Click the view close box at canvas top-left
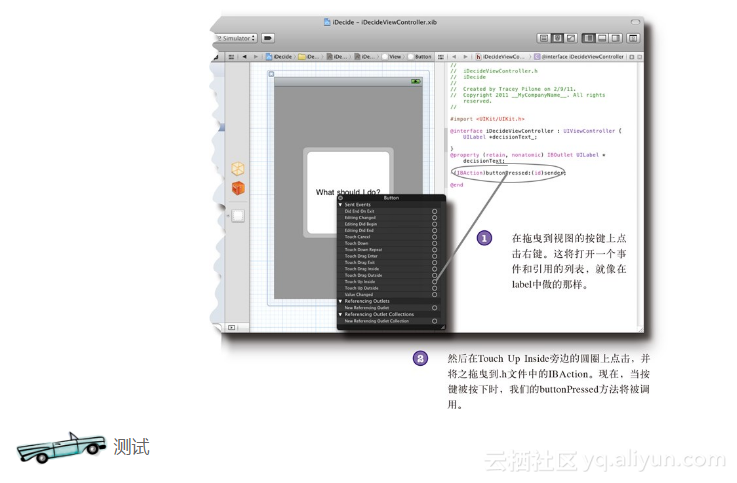The image size is (737, 483). [271, 74]
